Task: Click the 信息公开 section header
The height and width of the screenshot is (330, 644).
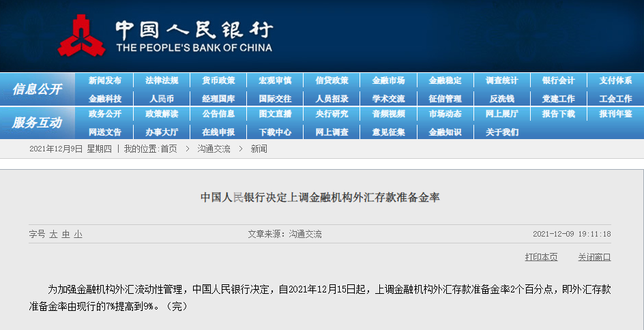Action: [x=37, y=89]
